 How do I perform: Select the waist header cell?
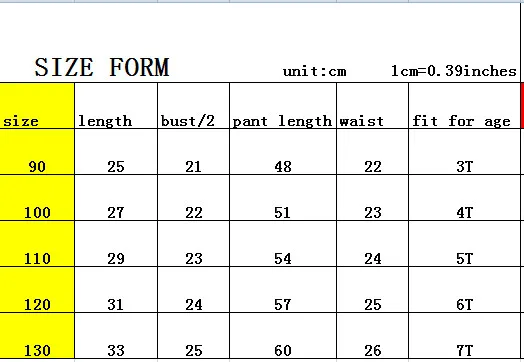click(x=373, y=105)
